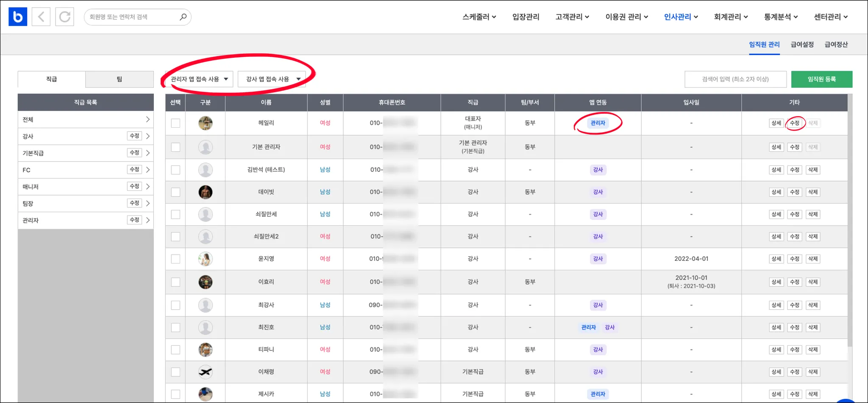The image size is (868, 403).
Task: Click the refresh icon in header
Action: (x=65, y=17)
